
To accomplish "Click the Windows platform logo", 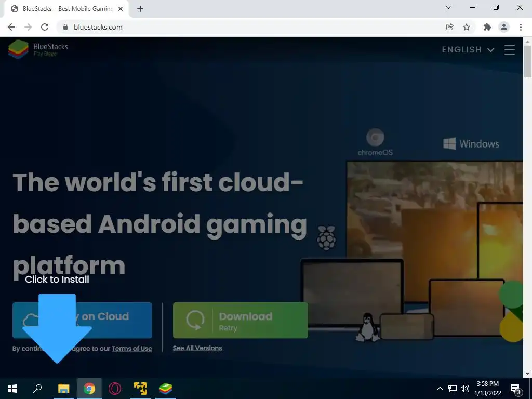I will 471,143.
